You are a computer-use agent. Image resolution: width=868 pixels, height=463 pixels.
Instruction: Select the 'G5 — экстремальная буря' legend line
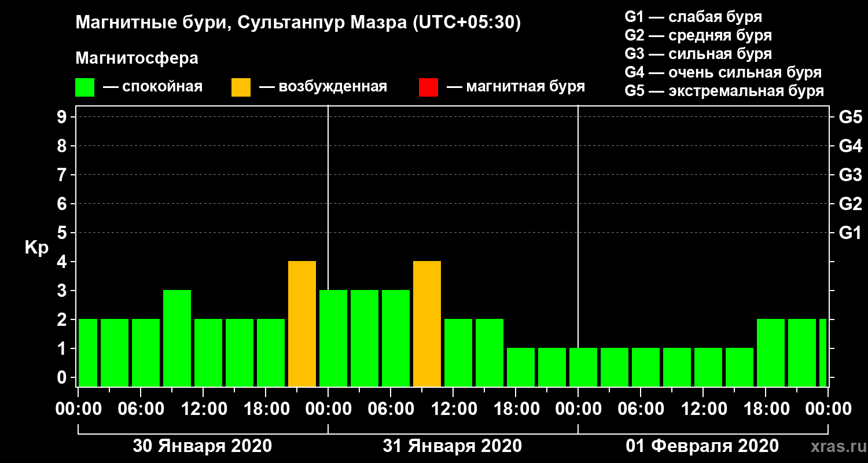click(724, 91)
